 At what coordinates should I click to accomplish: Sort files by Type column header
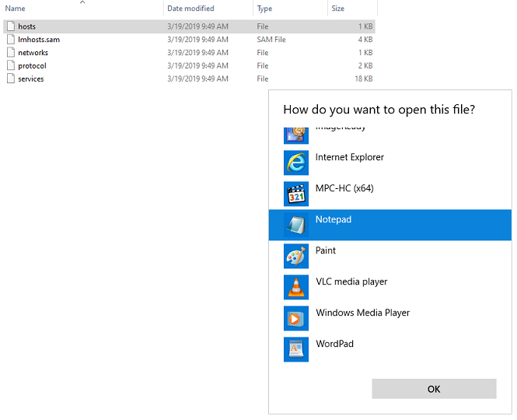coord(265,9)
